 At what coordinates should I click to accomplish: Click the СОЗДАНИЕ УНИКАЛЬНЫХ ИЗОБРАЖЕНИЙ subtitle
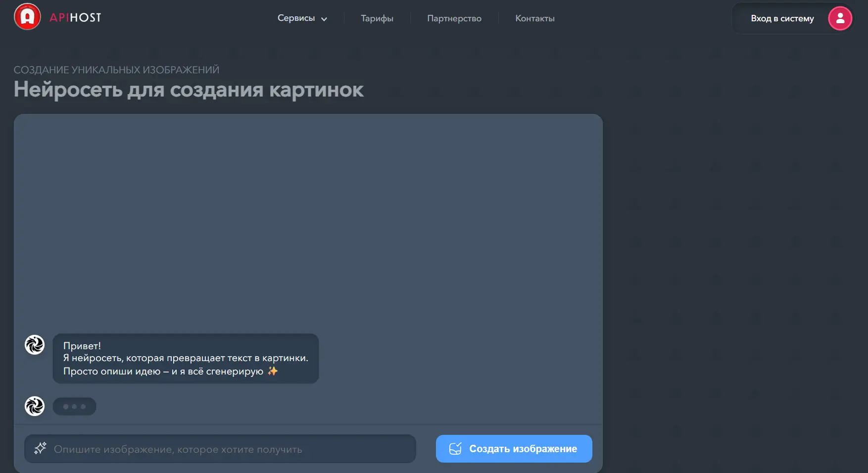pyautogui.click(x=116, y=70)
